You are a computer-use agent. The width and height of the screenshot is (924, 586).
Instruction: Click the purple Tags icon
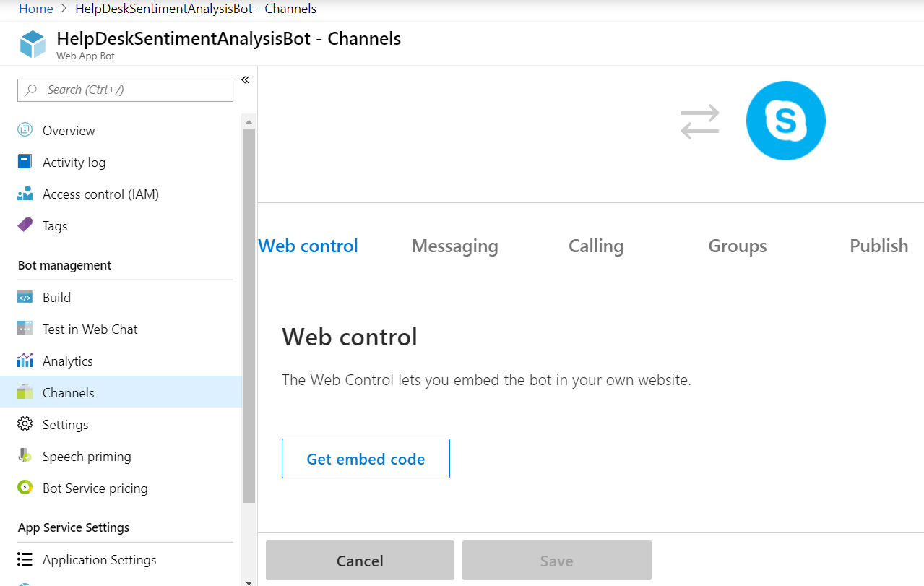25,225
